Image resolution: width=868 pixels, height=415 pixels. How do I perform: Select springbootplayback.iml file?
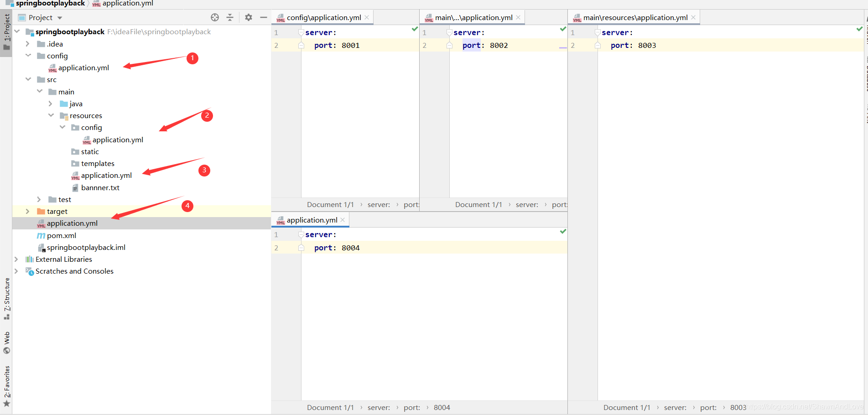tap(86, 247)
